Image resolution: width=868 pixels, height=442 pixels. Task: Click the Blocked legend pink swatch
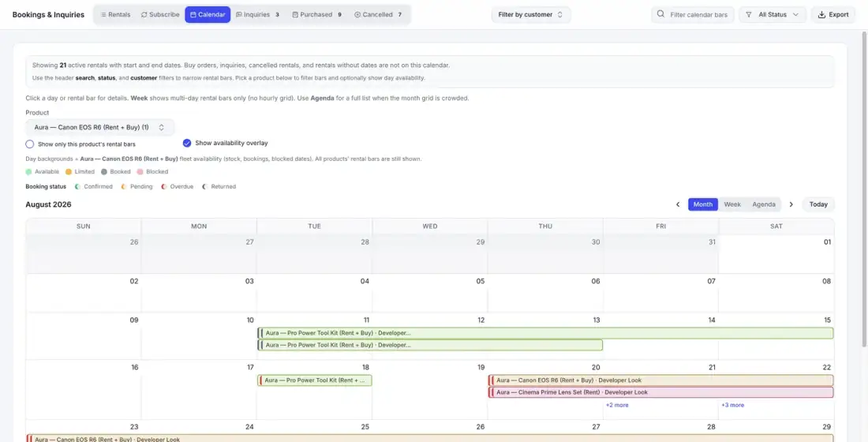[x=140, y=172]
